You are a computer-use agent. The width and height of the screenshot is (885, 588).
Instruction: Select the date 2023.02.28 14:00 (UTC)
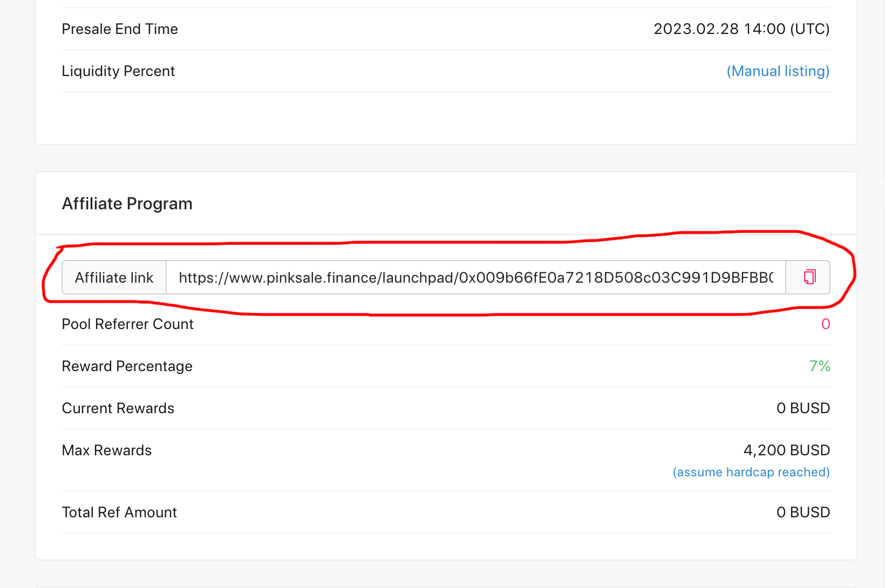741,29
